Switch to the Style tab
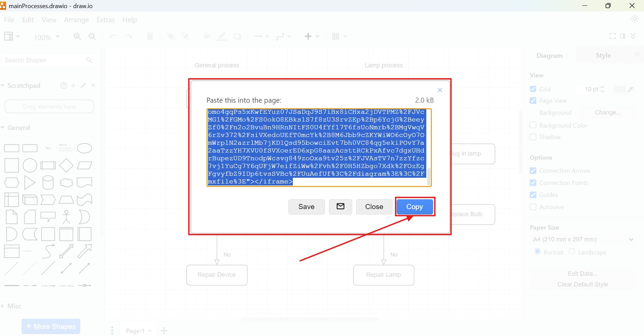This screenshot has width=644, height=336. coord(603,55)
